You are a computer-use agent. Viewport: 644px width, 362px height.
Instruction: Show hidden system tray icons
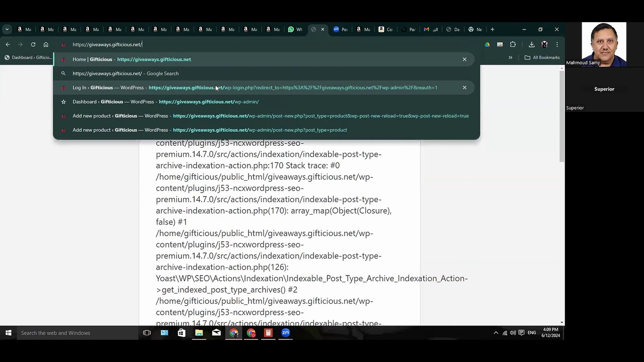click(496, 333)
